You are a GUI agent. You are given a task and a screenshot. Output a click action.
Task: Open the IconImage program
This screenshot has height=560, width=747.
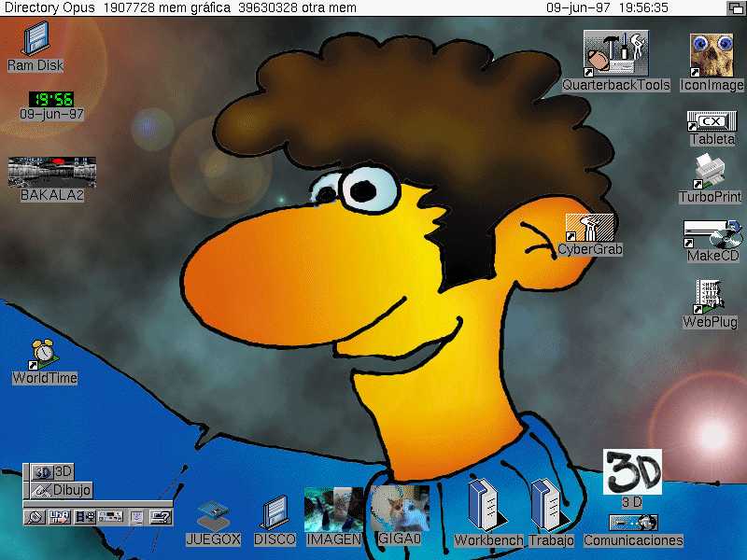pyautogui.click(x=712, y=54)
